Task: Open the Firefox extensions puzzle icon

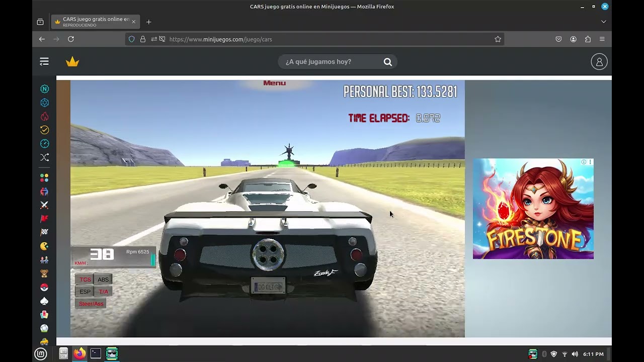Action: click(588, 39)
